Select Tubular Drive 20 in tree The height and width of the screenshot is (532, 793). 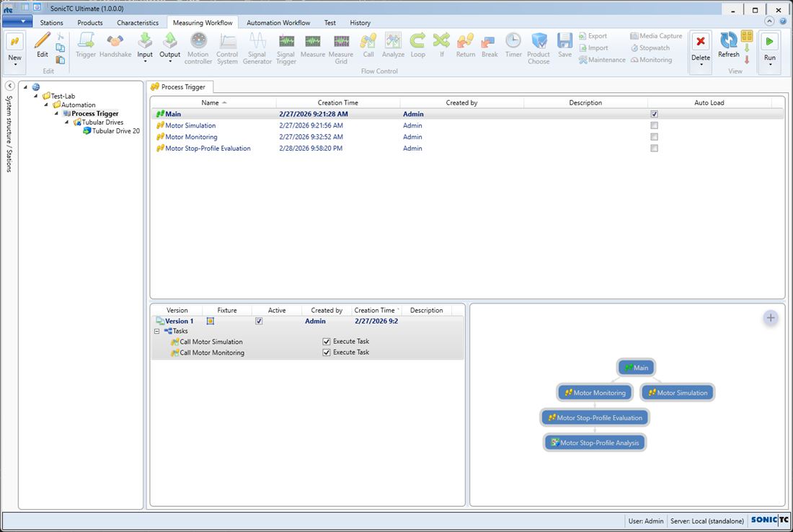pyautogui.click(x=111, y=131)
